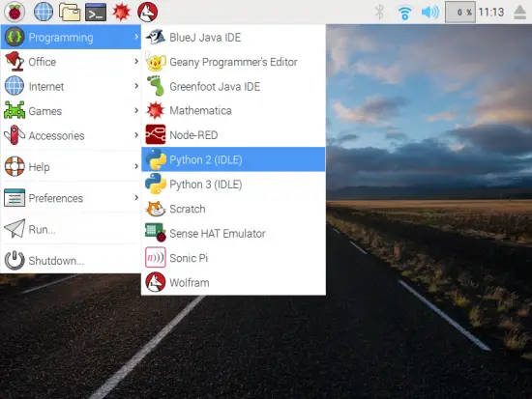Launch the web browser globe icon in taskbar
This screenshot has height=399, width=532.
point(44,12)
